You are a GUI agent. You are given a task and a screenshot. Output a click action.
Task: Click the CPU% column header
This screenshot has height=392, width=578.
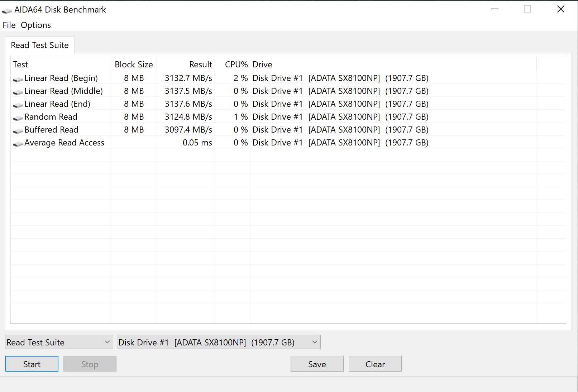pyautogui.click(x=232, y=64)
